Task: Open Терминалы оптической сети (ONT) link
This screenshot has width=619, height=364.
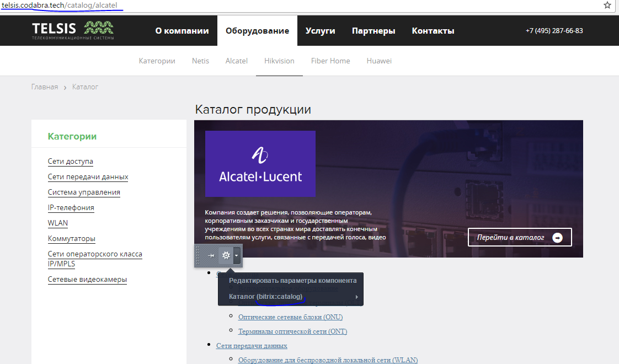Action: pos(292,331)
